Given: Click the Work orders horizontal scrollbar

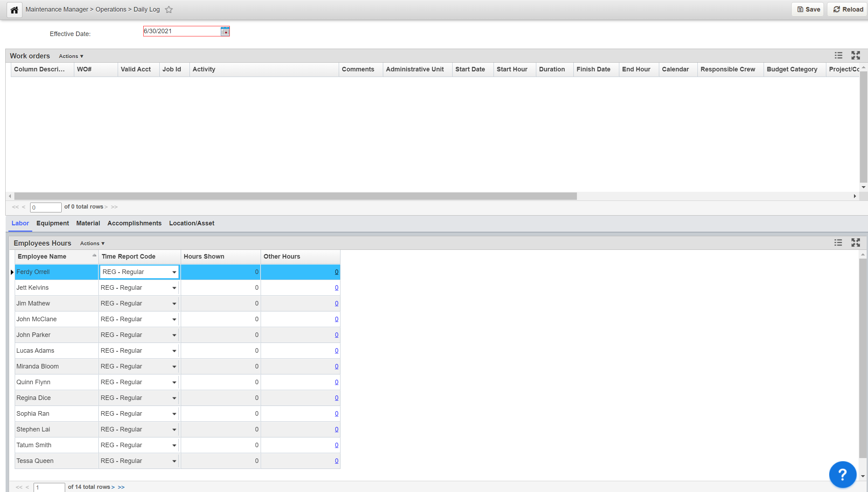Looking at the screenshot, I should pos(295,196).
